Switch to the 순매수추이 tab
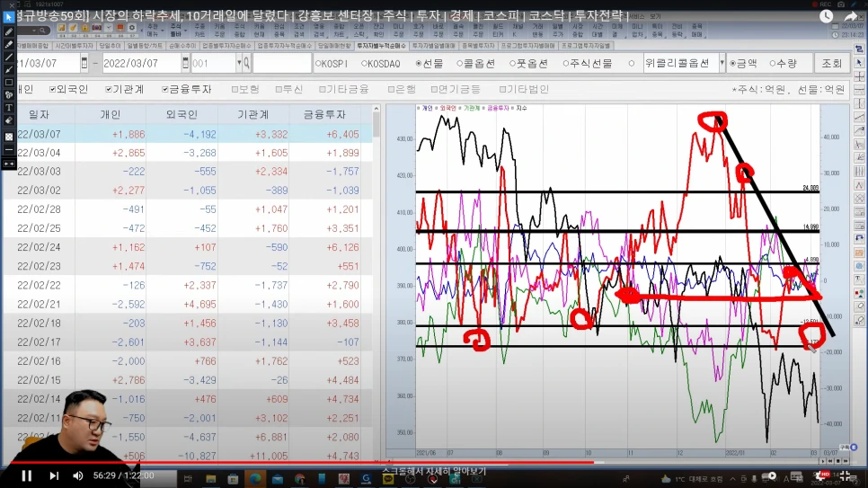Viewport: 868px width, 488px height. (x=182, y=46)
